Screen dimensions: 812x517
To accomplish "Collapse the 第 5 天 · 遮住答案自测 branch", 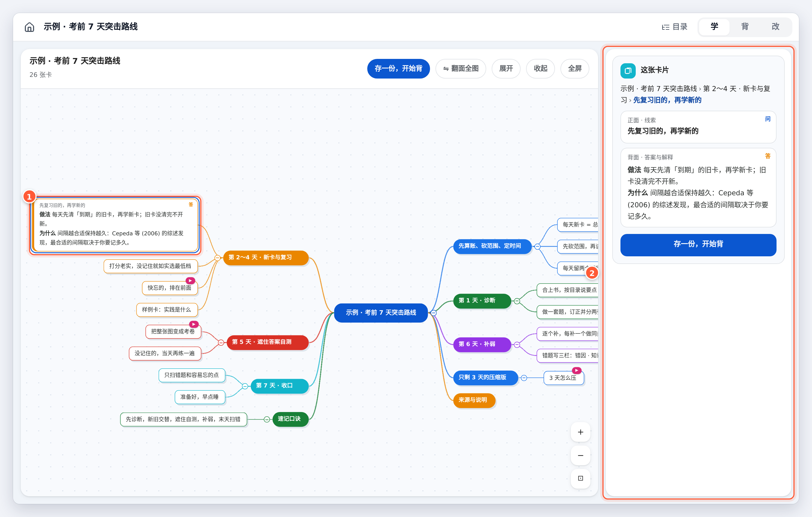I will click(x=221, y=342).
